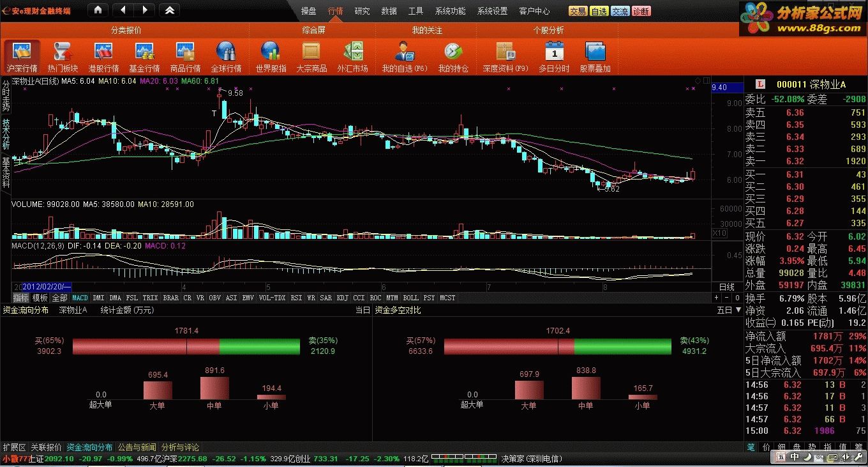Open the 我的持仓 my positions icon
Image resolution: width=868 pixels, height=467 pixels.
point(453,57)
